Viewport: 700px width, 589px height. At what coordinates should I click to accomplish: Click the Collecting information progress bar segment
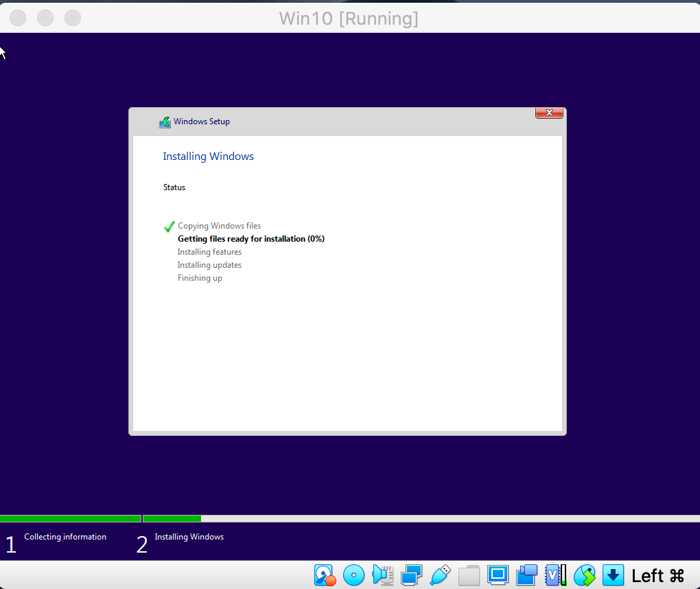pyautogui.click(x=71, y=518)
